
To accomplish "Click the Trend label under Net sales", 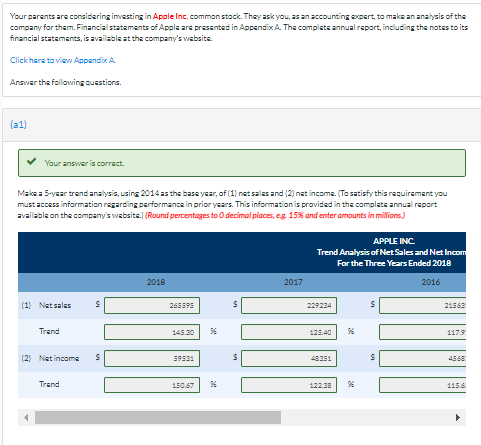I will pyautogui.click(x=49, y=331).
